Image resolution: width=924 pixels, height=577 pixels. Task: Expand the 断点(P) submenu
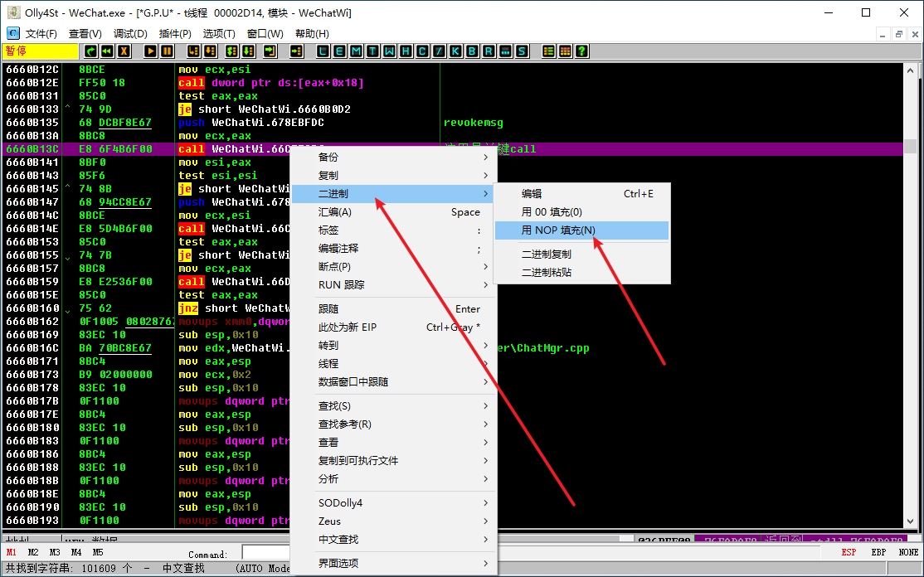(394, 267)
